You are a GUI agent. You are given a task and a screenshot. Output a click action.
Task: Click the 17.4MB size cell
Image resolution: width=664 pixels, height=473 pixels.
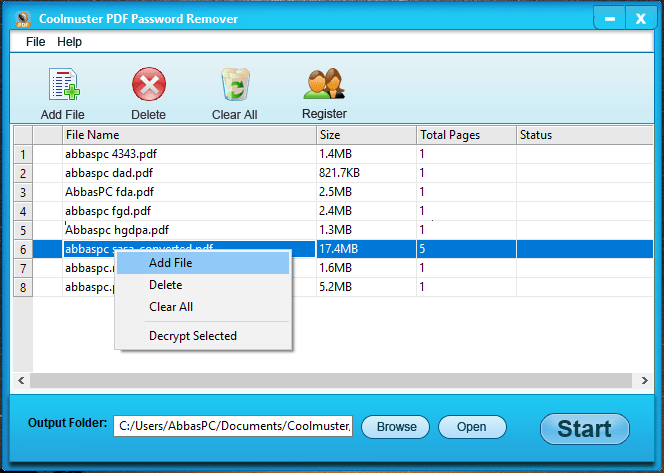point(366,249)
